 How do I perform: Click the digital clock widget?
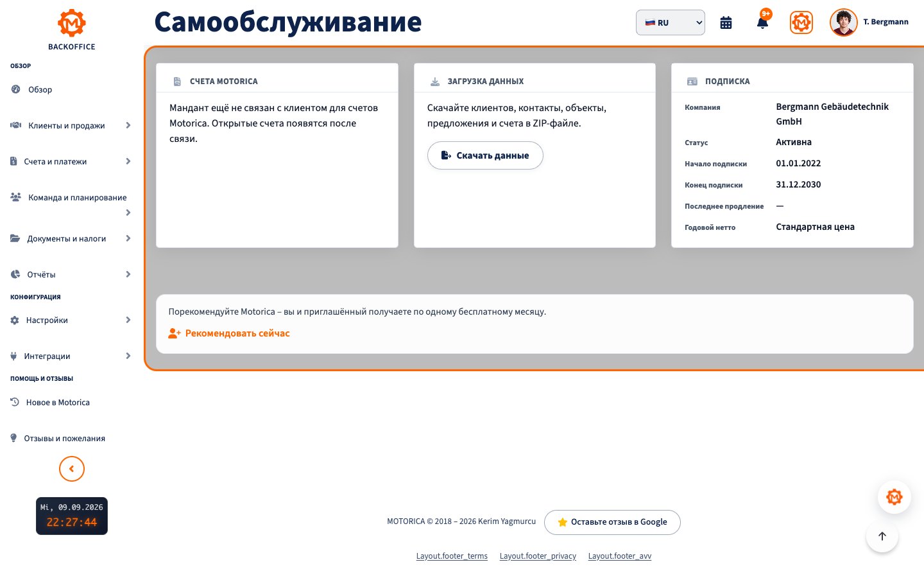72,516
